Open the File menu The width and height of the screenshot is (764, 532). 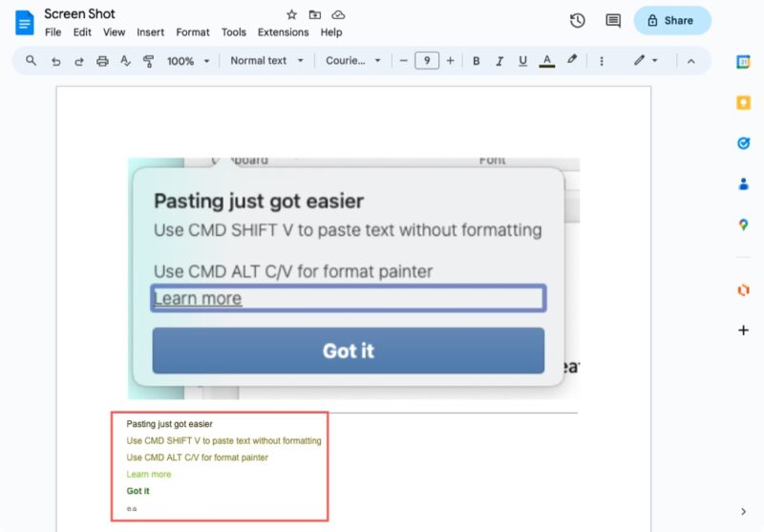pos(53,32)
